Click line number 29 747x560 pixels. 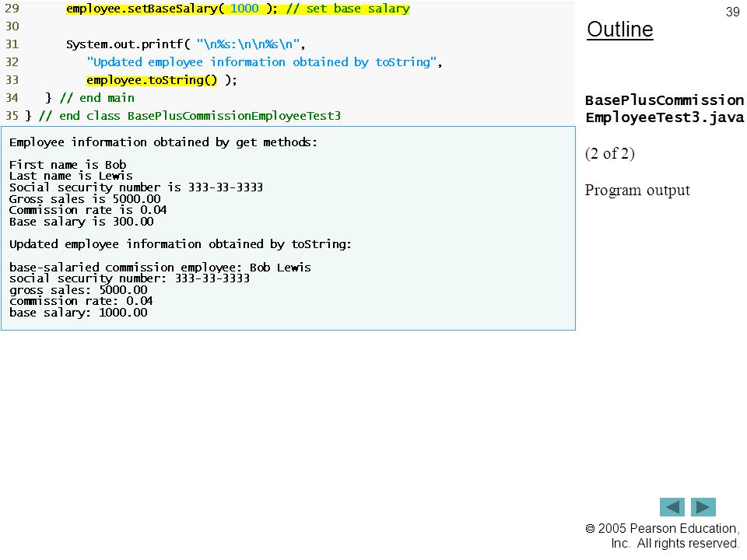12,9
